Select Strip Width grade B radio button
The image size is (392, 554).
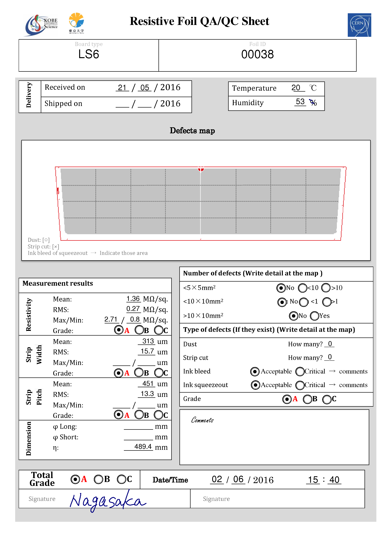pyautogui.click(x=139, y=372)
